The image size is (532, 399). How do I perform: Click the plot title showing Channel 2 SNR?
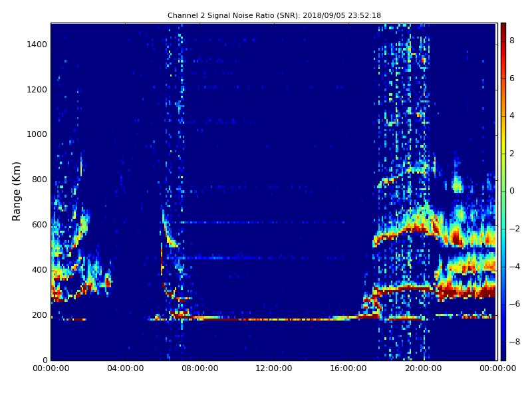[x=274, y=15]
